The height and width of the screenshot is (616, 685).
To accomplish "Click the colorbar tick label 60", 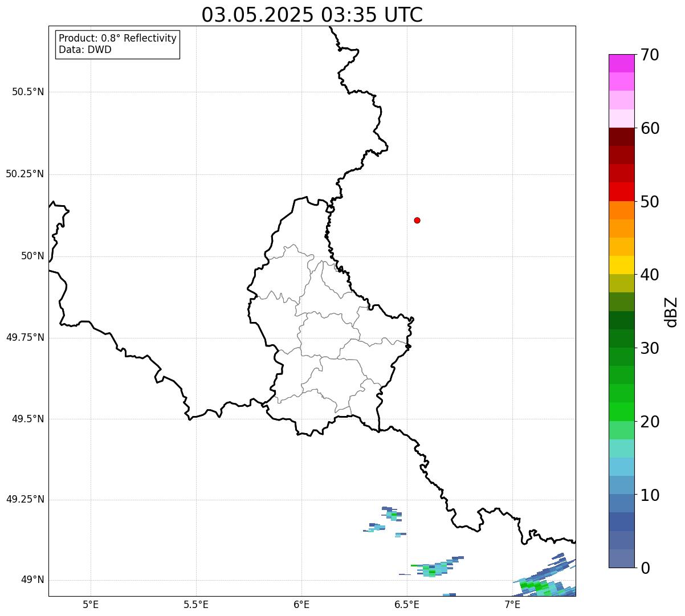I will (x=650, y=128).
